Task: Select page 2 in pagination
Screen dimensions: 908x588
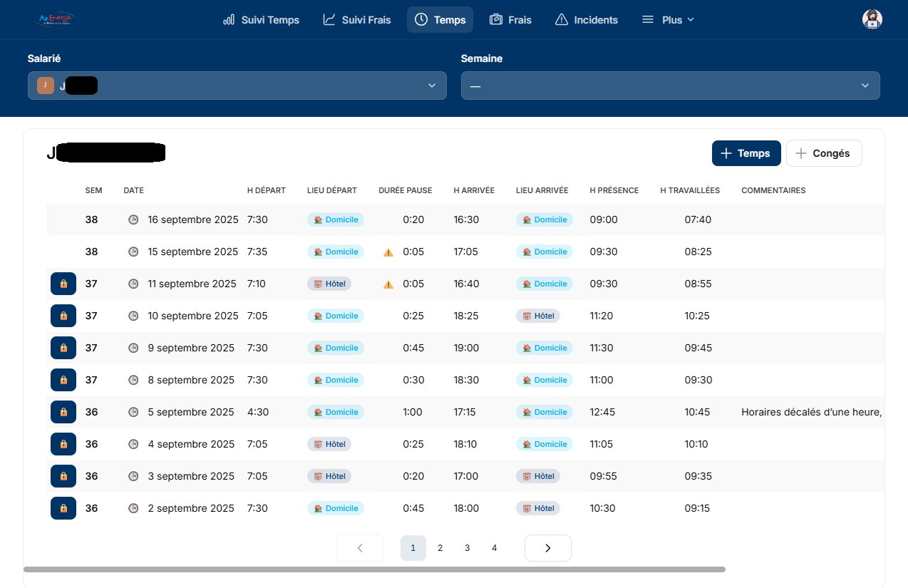Action: [440, 548]
